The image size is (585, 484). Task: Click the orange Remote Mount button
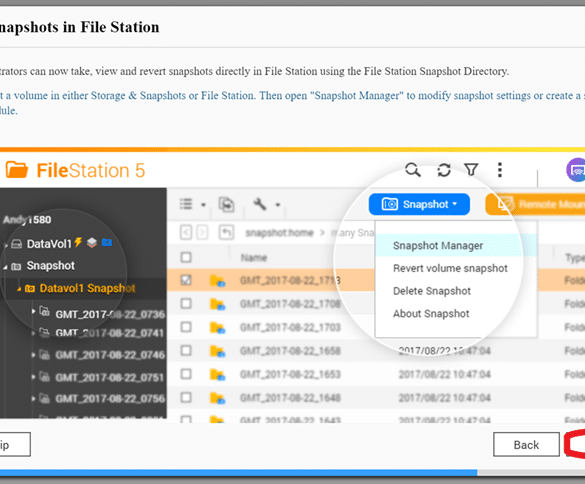click(535, 204)
